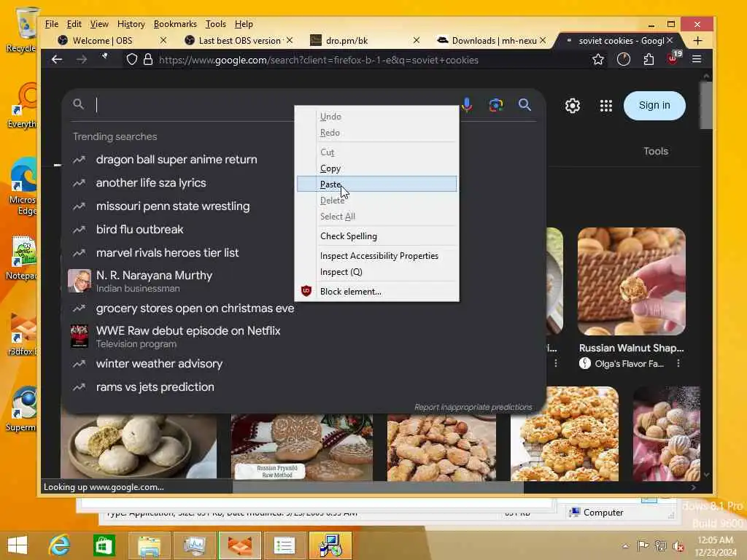Click the Firefox-fork taskbar icon
Viewport: 747px width, 560px height.
coord(240,545)
